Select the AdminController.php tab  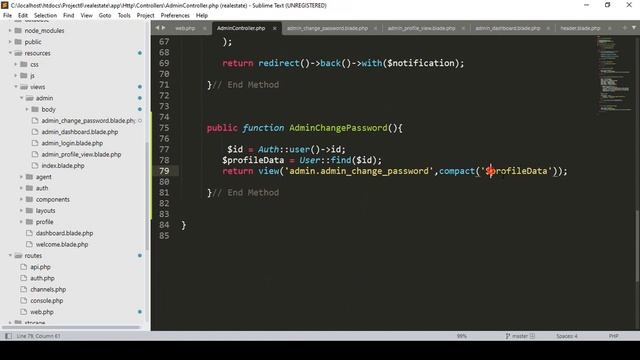241,28
